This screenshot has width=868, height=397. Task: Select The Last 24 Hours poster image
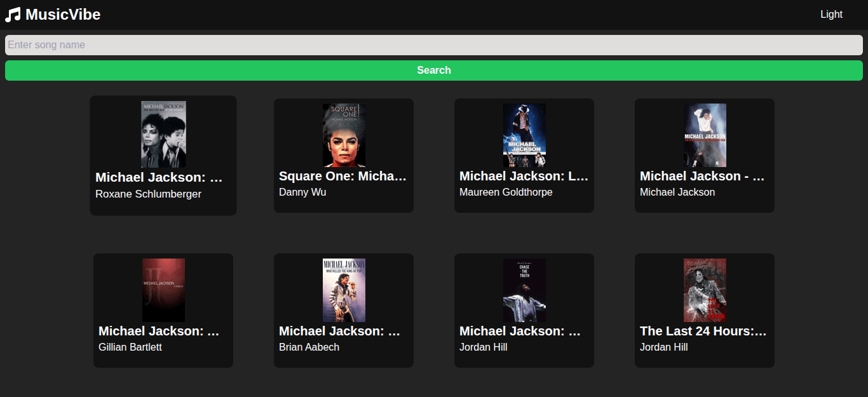[x=705, y=290]
